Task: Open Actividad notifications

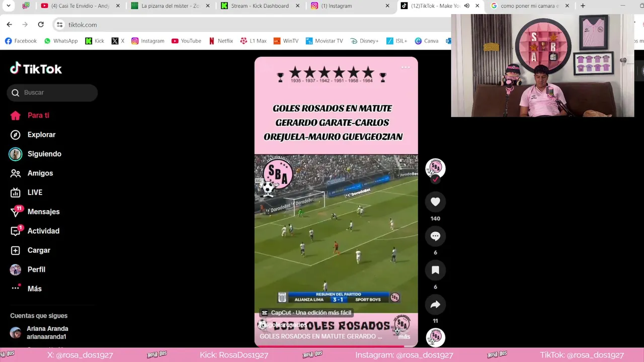Action: [x=35, y=231]
